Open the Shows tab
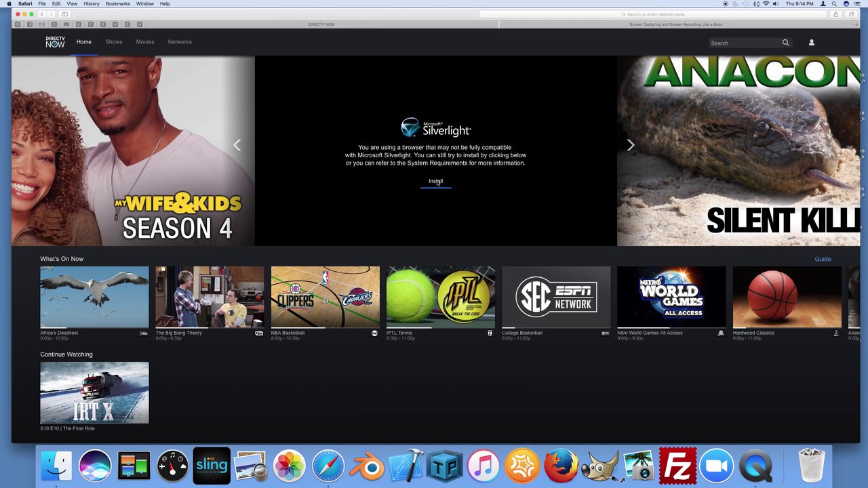The width and height of the screenshot is (868, 488). pyautogui.click(x=114, y=42)
